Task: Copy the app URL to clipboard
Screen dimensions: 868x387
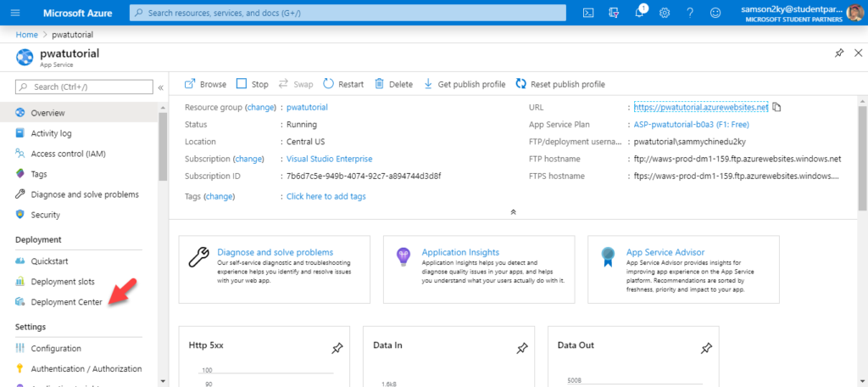Action: (x=776, y=108)
